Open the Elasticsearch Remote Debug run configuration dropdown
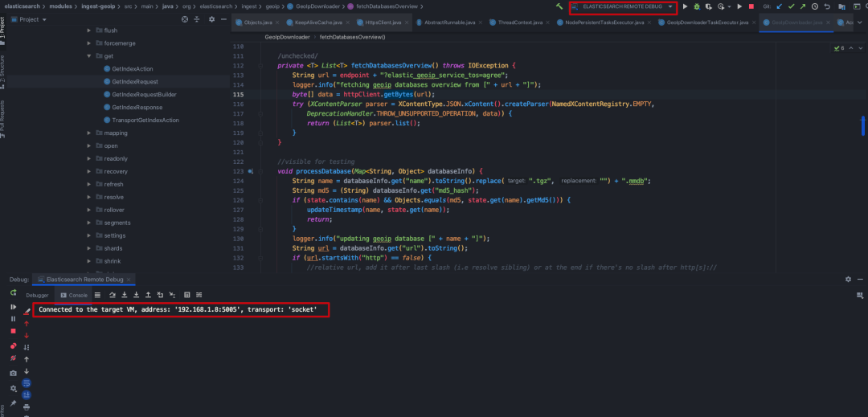 [624, 6]
